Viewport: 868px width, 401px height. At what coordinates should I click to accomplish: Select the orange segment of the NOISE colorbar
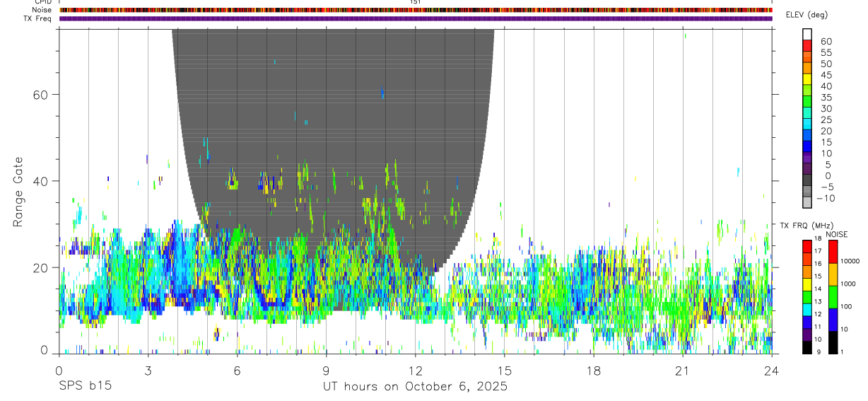point(833,274)
